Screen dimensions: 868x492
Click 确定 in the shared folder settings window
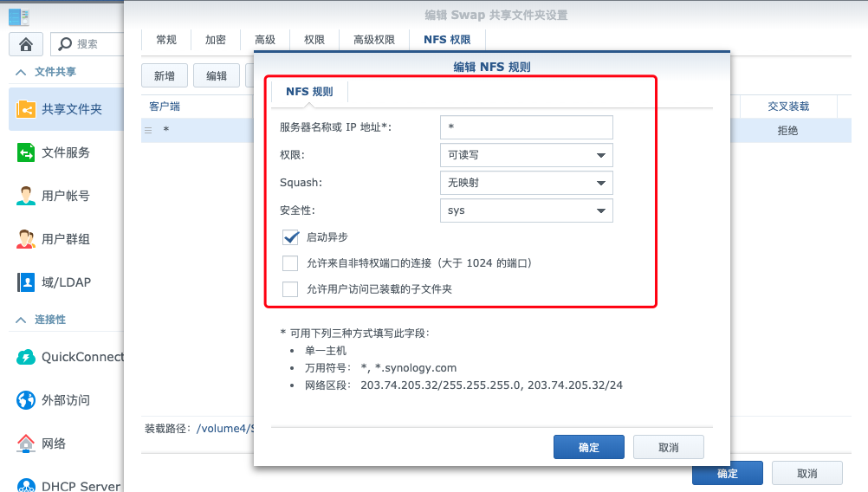point(728,474)
